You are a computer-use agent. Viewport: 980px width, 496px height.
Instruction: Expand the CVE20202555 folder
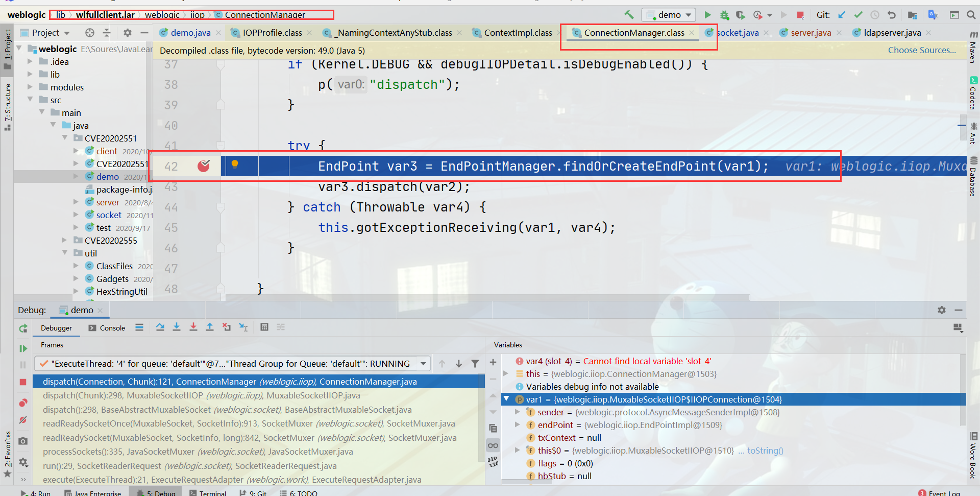[x=64, y=240]
